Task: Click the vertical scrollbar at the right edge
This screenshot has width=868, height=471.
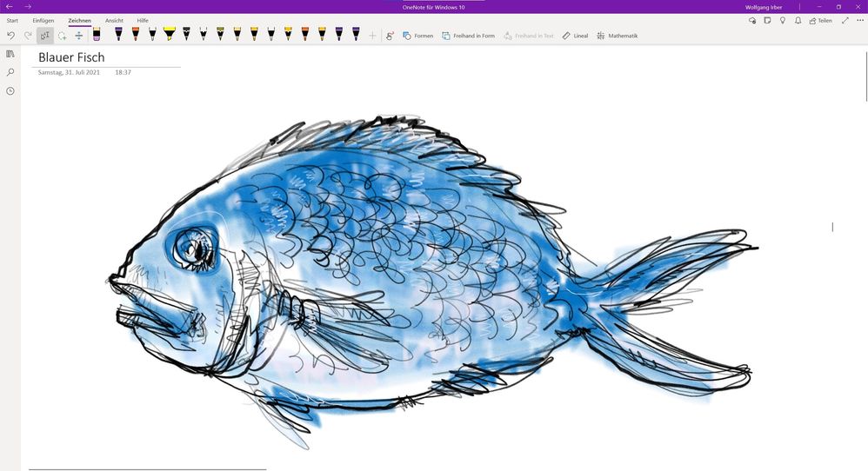Action: (865, 76)
